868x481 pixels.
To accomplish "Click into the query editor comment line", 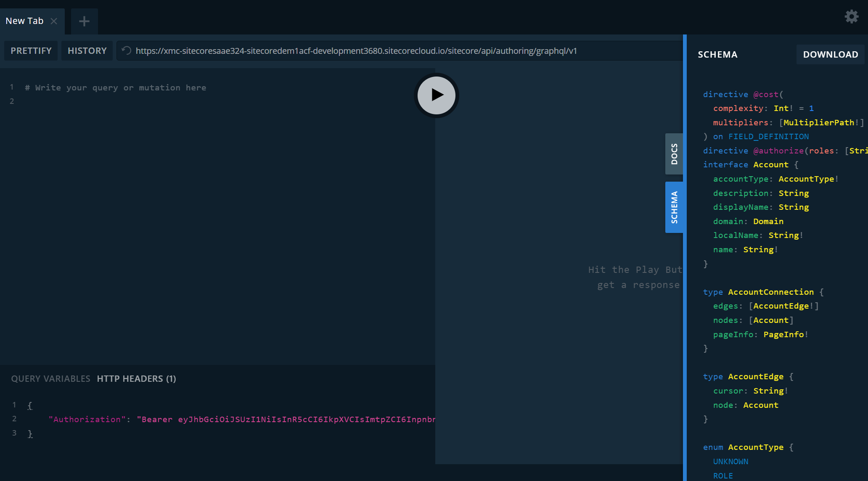I will [x=116, y=88].
